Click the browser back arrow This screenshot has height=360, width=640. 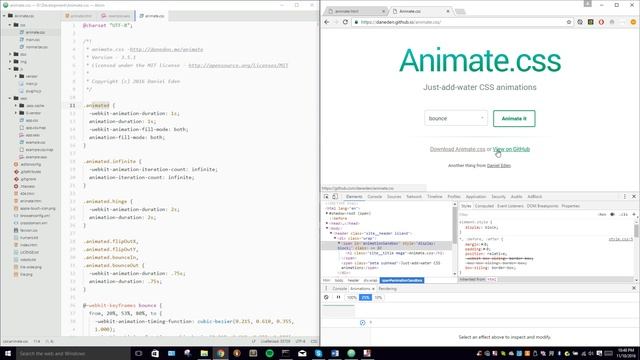point(327,22)
